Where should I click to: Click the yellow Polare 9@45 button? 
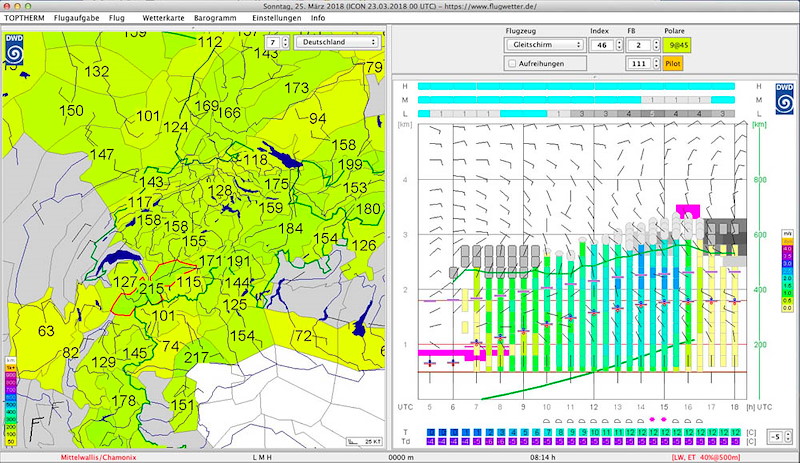tap(677, 45)
